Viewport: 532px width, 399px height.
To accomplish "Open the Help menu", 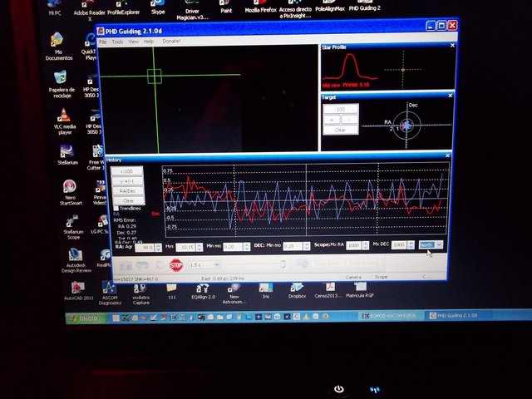I will tap(149, 42).
